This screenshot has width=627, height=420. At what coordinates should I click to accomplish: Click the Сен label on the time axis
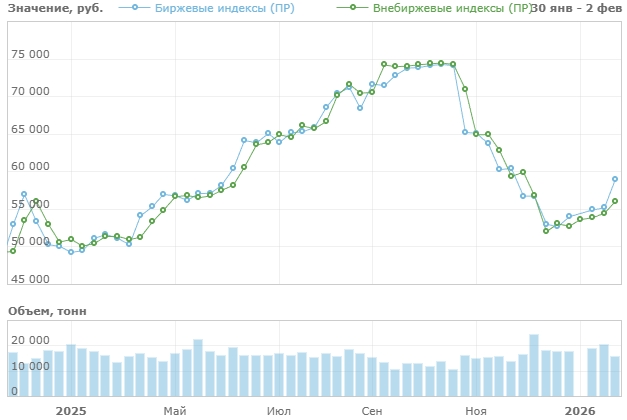(372, 410)
